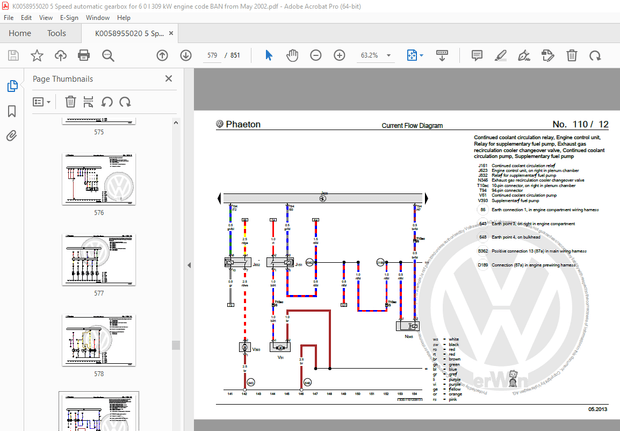The image size is (620, 431).
Task: Open the Help menu
Action: (x=123, y=18)
